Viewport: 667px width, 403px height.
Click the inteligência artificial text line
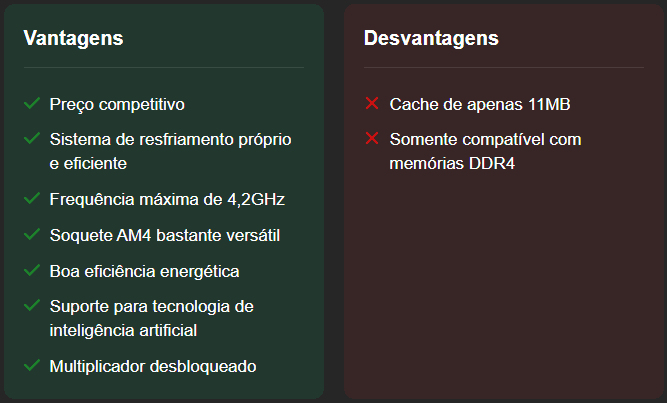coord(123,331)
